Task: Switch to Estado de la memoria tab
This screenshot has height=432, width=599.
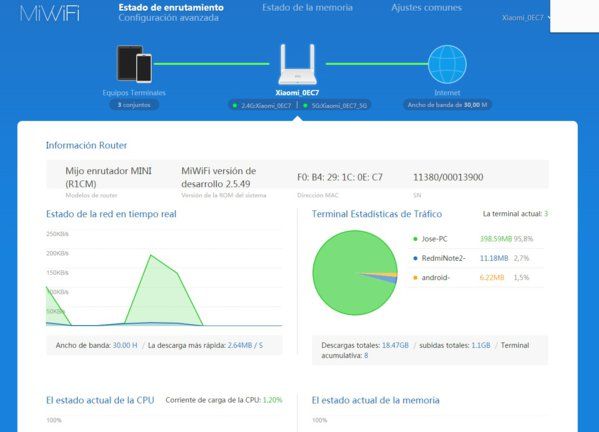Action: point(307,7)
